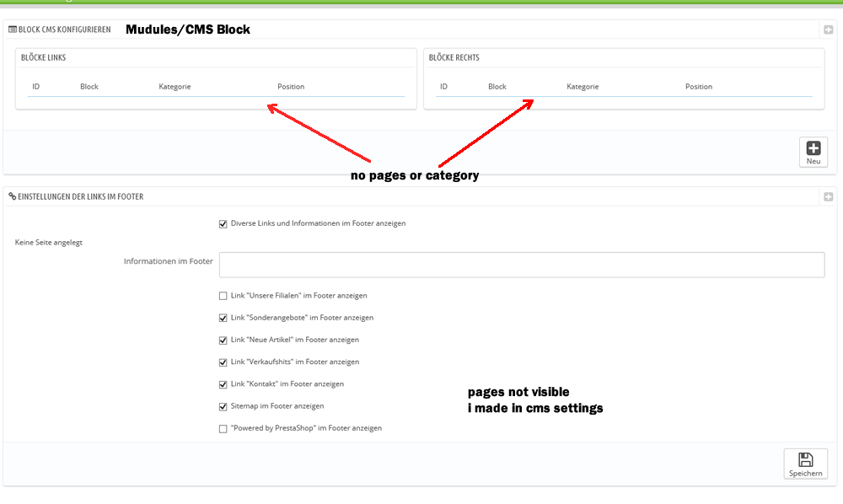The width and height of the screenshot is (843, 504).
Task: Click the Informationen im Footer text field
Action: click(522, 265)
